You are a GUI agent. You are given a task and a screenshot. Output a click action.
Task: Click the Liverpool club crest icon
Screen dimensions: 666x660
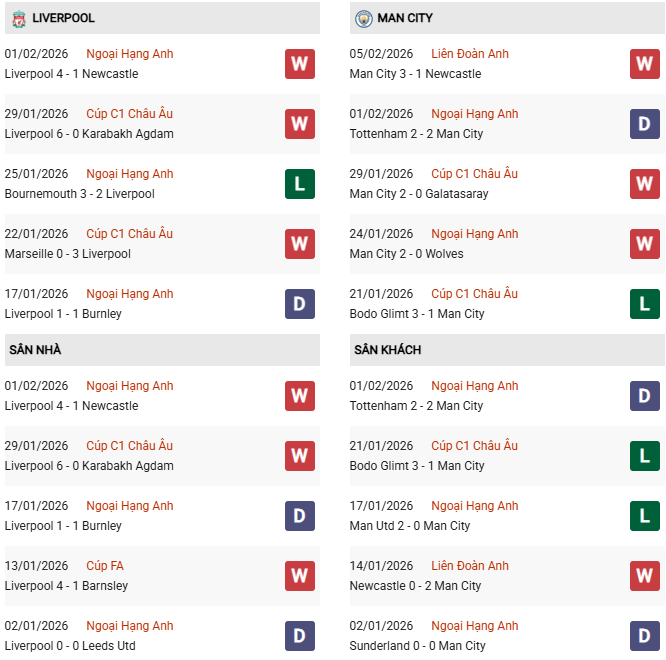(x=19, y=18)
